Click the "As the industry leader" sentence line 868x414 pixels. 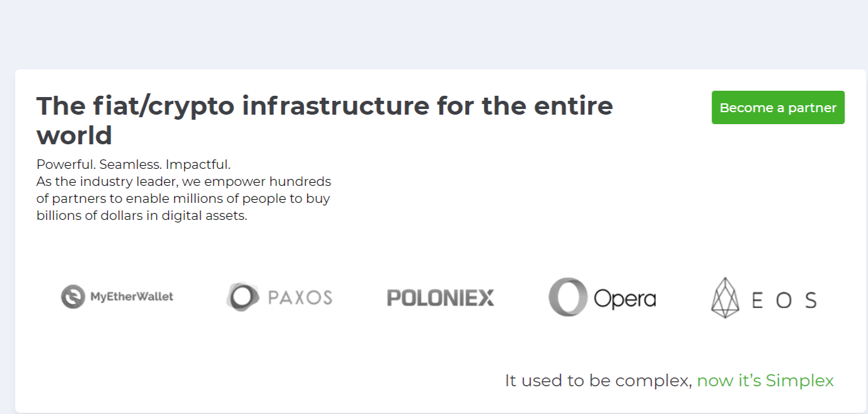pos(183,181)
